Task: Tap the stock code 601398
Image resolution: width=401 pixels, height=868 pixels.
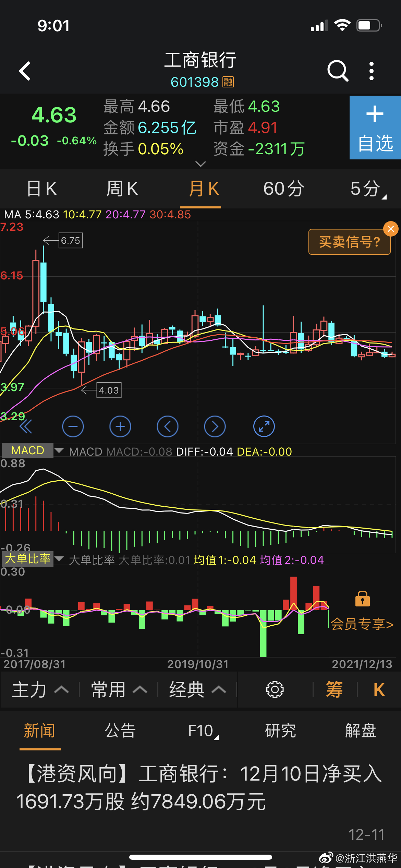Action: click(194, 82)
